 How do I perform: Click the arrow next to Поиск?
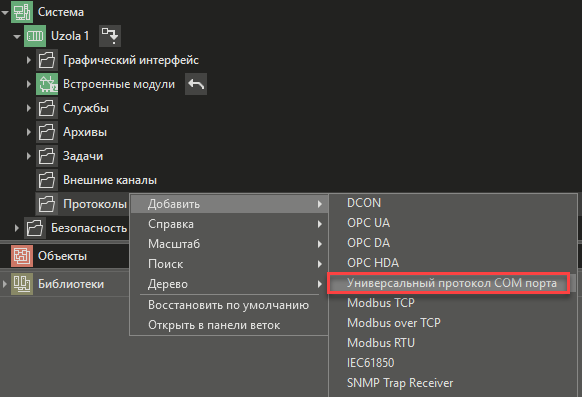320,264
